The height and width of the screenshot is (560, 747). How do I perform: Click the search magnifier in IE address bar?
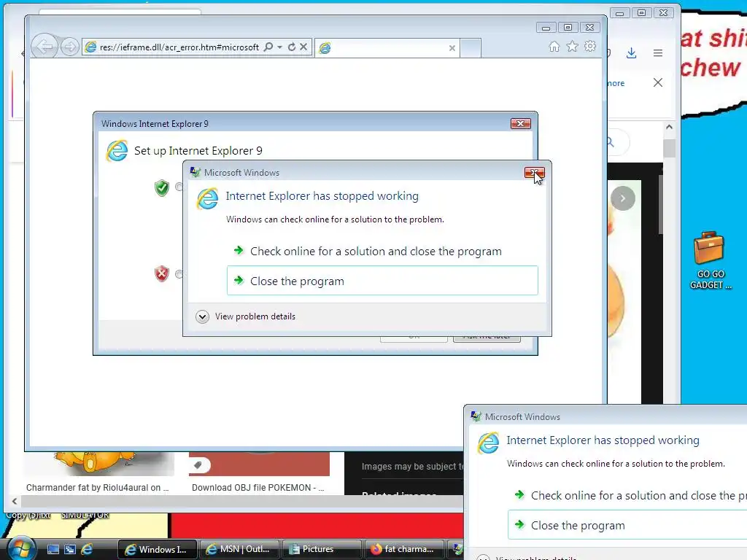(268, 47)
